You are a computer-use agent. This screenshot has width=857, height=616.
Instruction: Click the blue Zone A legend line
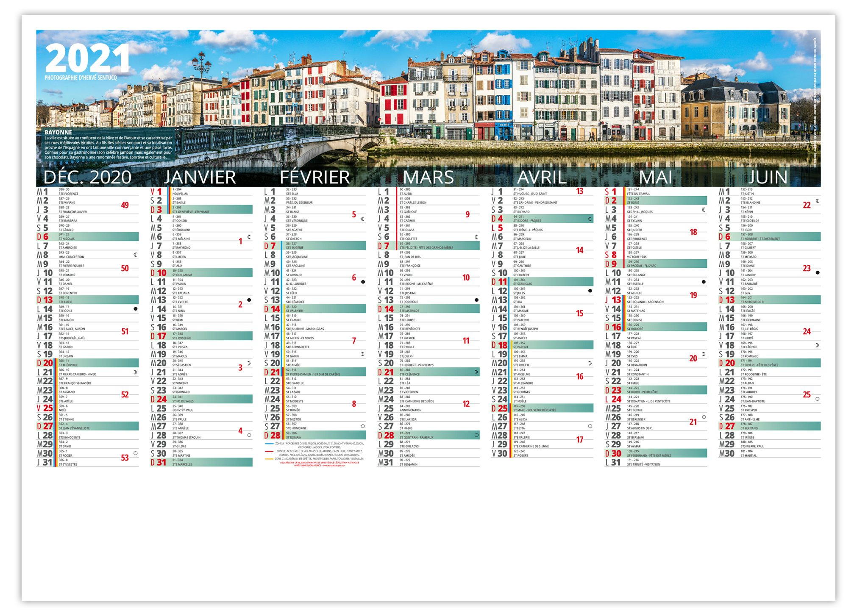tap(269, 444)
